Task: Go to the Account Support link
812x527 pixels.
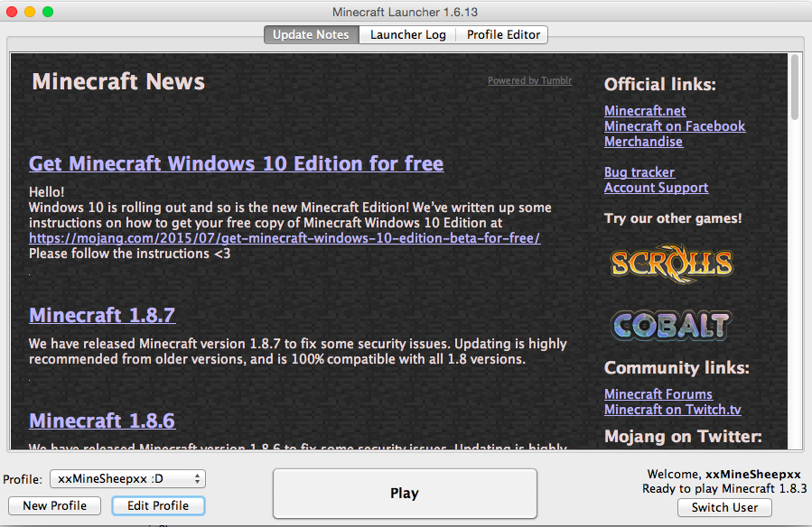Action: click(x=656, y=188)
